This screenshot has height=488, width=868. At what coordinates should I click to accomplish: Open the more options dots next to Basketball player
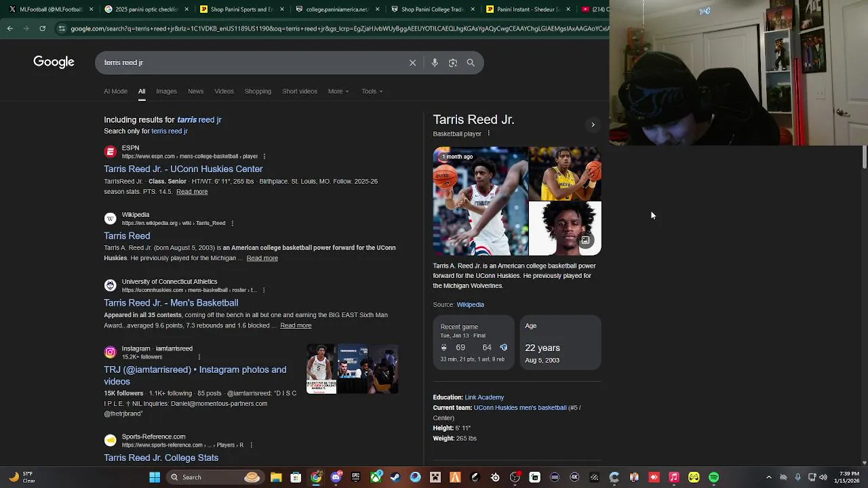pos(488,134)
